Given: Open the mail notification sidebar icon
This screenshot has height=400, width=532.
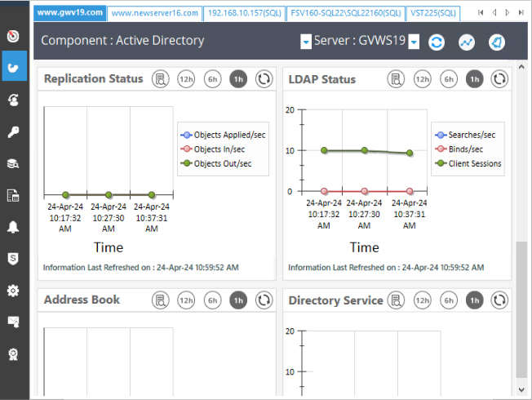Looking at the screenshot, I should click(13, 322).
